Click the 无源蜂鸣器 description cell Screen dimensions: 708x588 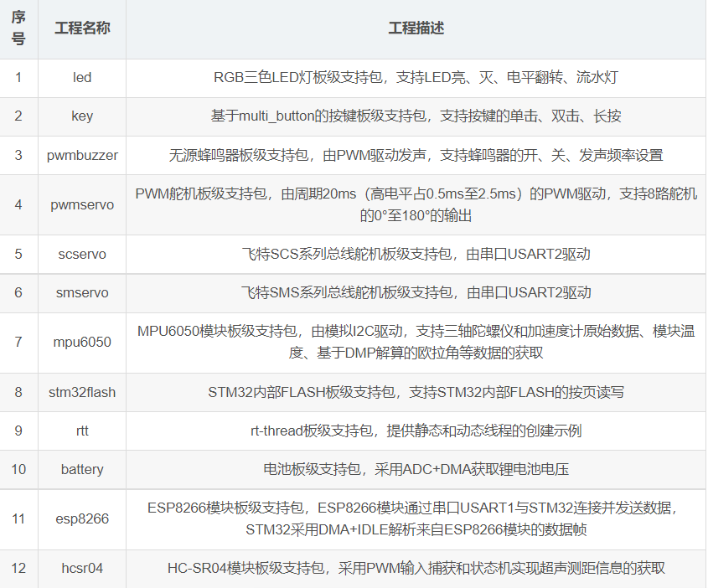tap(416, 155)
